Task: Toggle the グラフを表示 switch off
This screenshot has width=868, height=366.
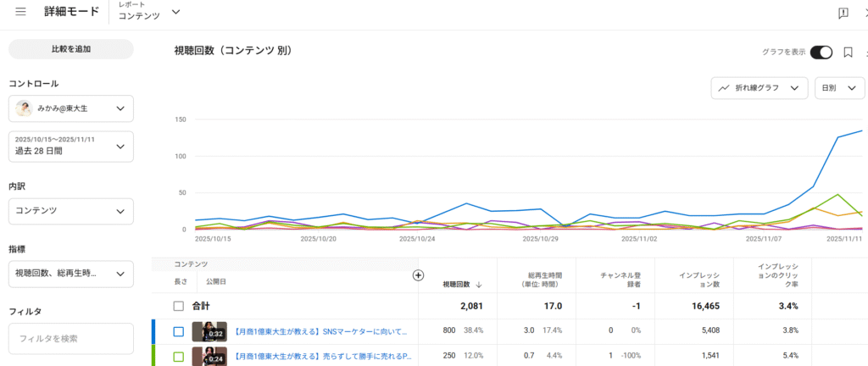Action: [x=821, y=53]
